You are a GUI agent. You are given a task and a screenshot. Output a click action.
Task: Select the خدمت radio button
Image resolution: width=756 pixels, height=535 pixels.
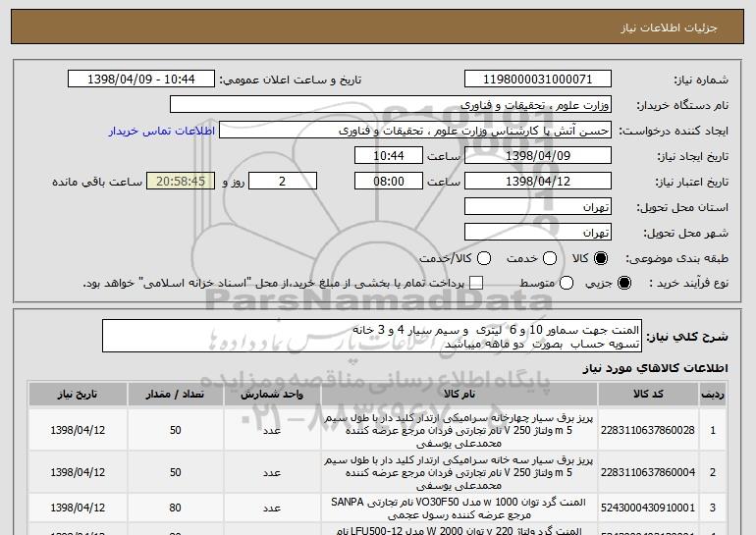[550, 258]
